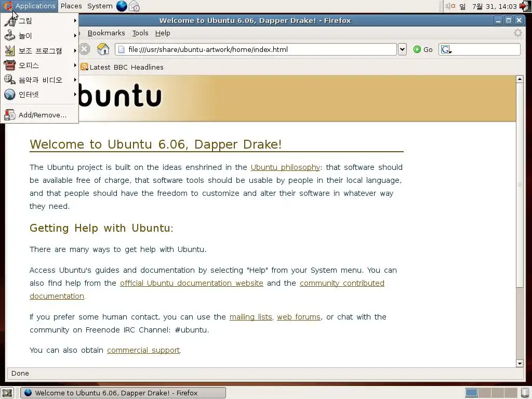The image size is (532, 399).
Task: Click the Add/Remove package icon
Action: [10, 115]
